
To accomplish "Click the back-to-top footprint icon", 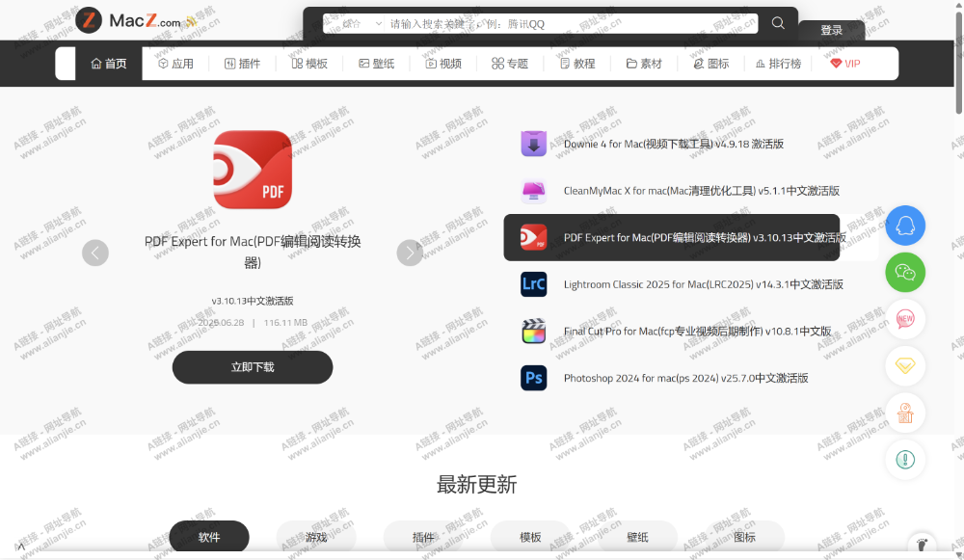I will pos(922,544).
